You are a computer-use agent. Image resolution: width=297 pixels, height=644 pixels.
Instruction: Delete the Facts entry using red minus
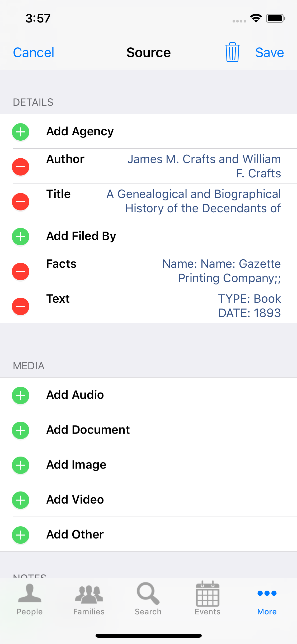(21, 271)
